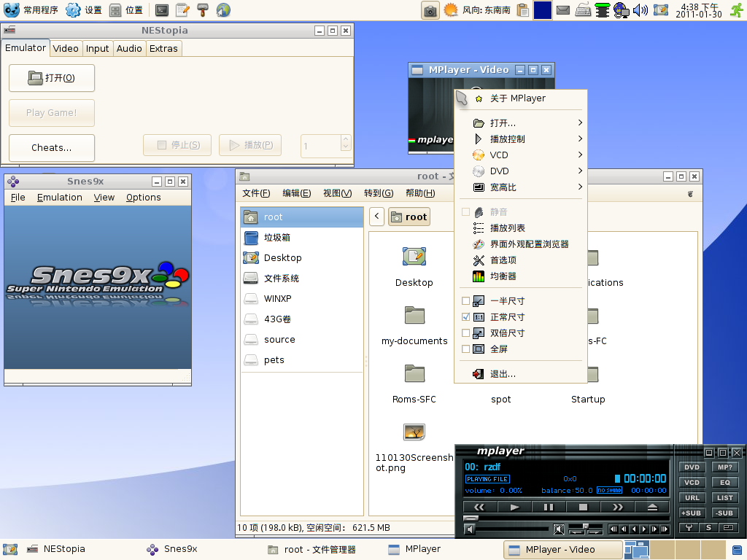
Task: Open the volume speaker icon in the system tray
Action: coord(640,10)
